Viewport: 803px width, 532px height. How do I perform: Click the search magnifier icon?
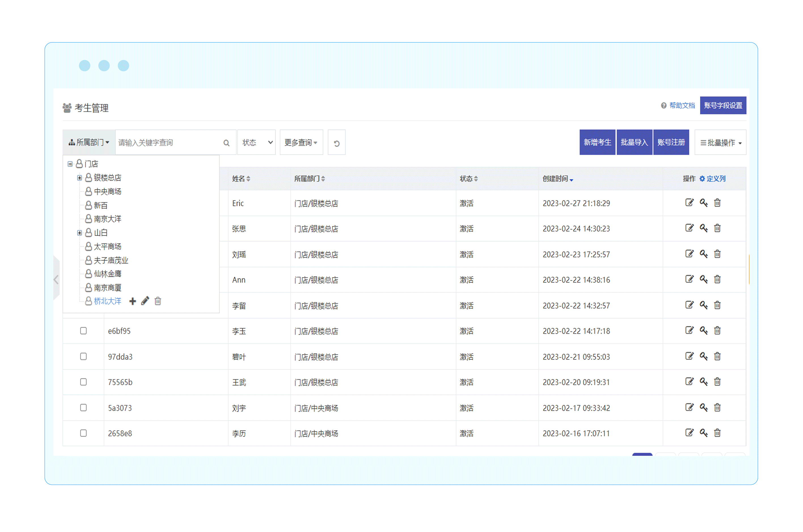pyautogui.click(x=226, y=143)
